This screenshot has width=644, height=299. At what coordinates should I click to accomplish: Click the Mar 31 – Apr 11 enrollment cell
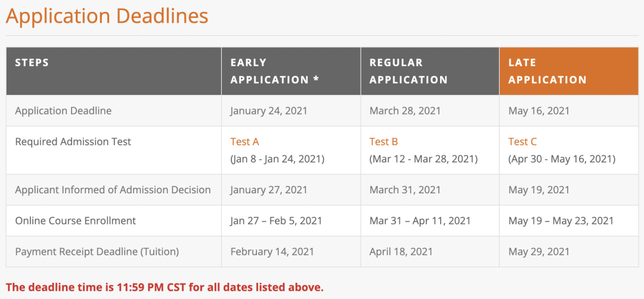(x=430, y=221)
